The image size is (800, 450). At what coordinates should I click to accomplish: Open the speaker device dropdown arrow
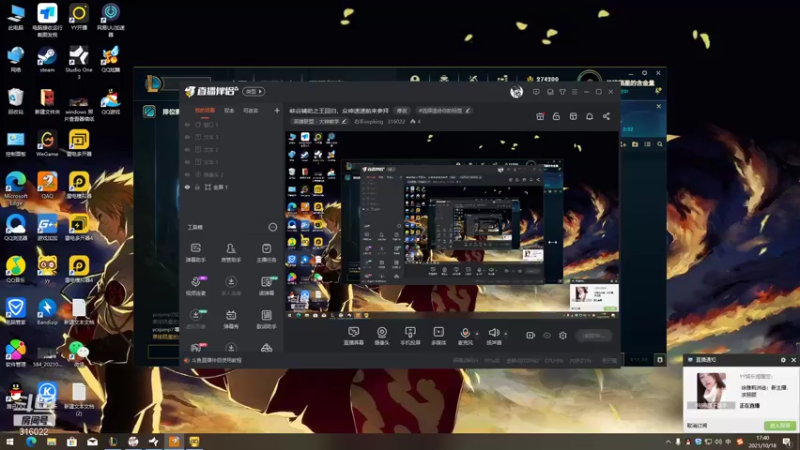pyautogui.click(x=506, y=334)
